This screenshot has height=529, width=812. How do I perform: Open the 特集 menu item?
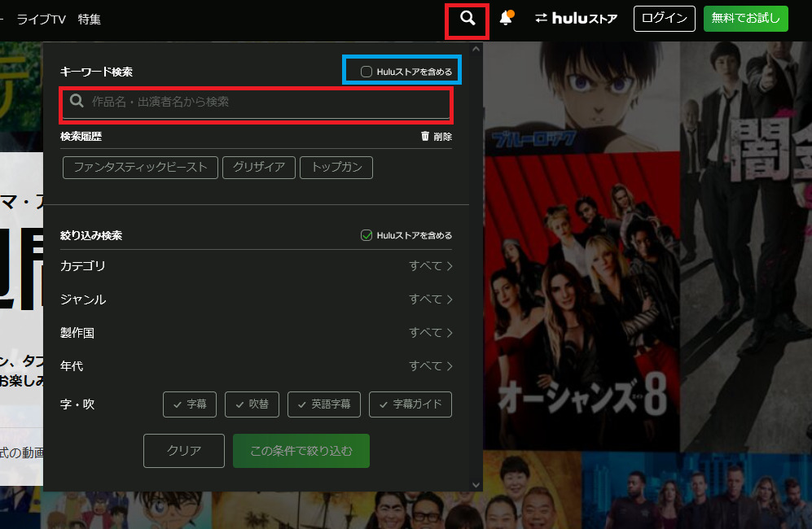click(89, 20)
